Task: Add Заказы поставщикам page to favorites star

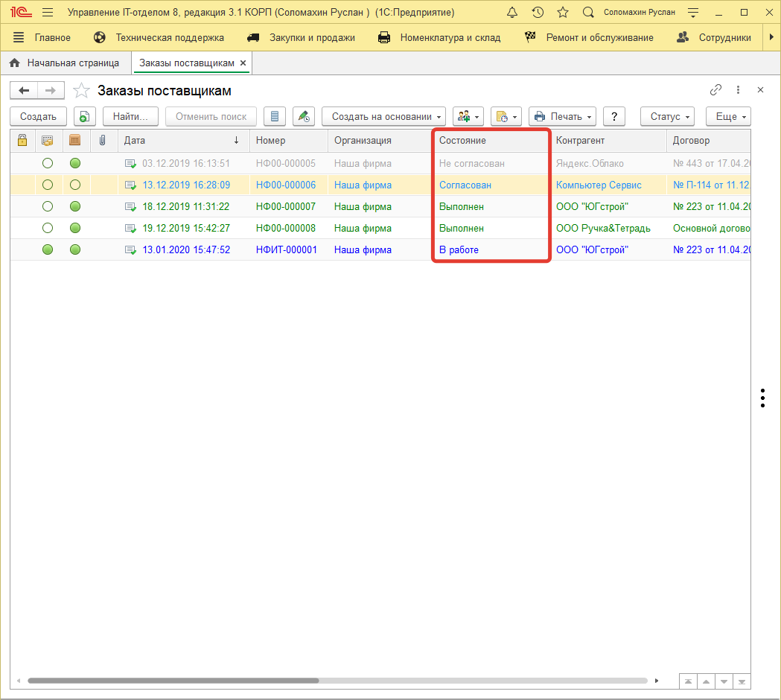Action: click(x=81, y=91)
